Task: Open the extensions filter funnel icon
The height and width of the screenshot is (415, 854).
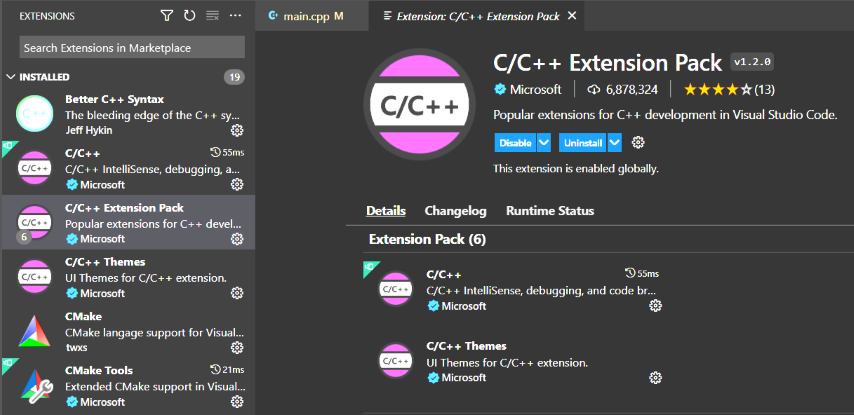Action: click(x=167, y=16)
